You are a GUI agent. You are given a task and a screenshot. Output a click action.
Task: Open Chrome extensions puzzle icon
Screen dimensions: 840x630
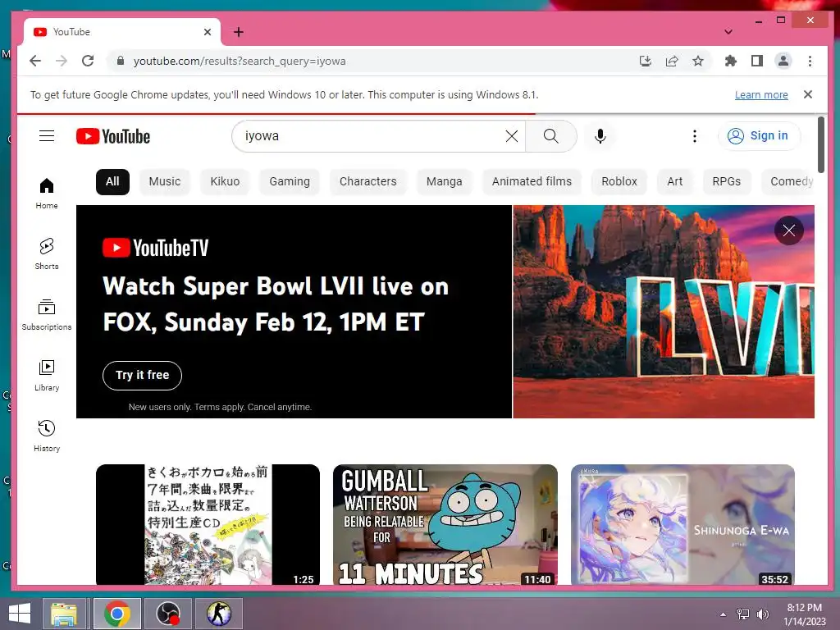point(731,61)
